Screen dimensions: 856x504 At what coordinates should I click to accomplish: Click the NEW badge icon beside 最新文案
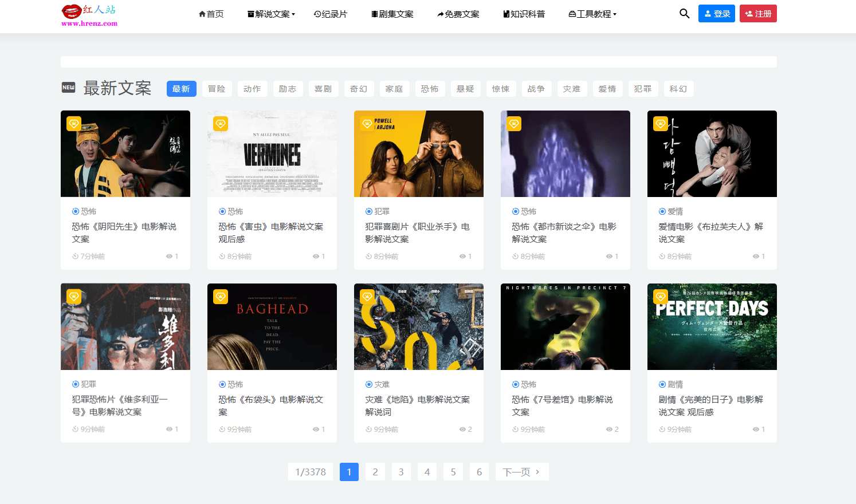(x=68, y=88)
